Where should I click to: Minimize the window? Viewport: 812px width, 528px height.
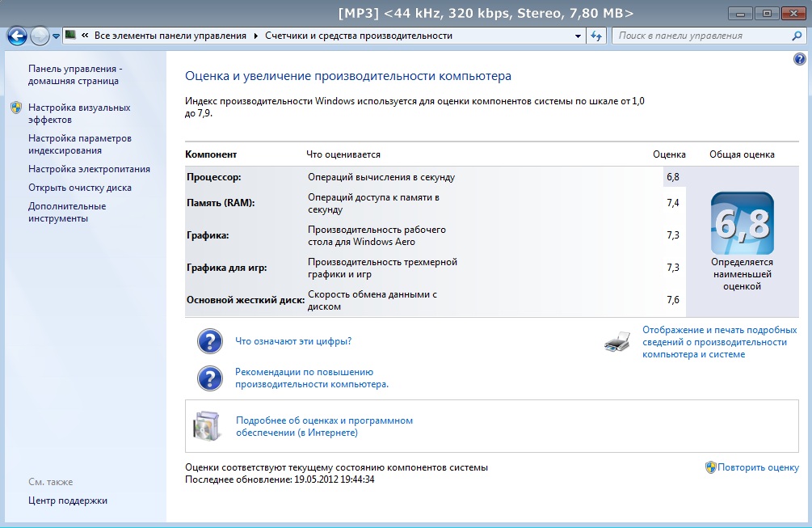pos(740,14)
